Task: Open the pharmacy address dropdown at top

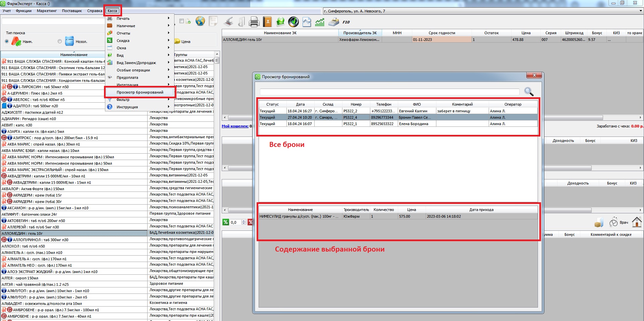Action: (x=640, y=11)
